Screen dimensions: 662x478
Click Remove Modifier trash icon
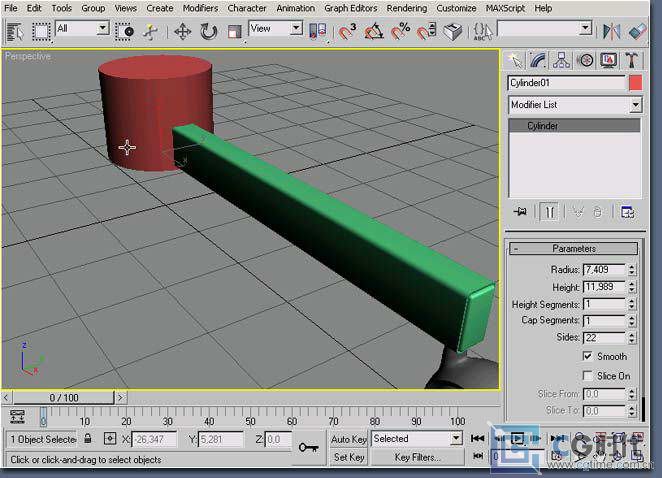[x=597, y=212]
